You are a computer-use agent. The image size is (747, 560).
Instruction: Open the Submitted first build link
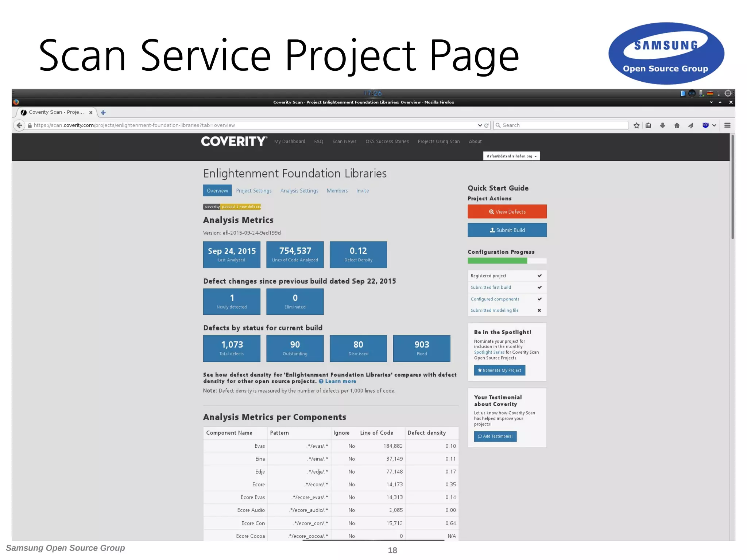(x=491, y=288)
